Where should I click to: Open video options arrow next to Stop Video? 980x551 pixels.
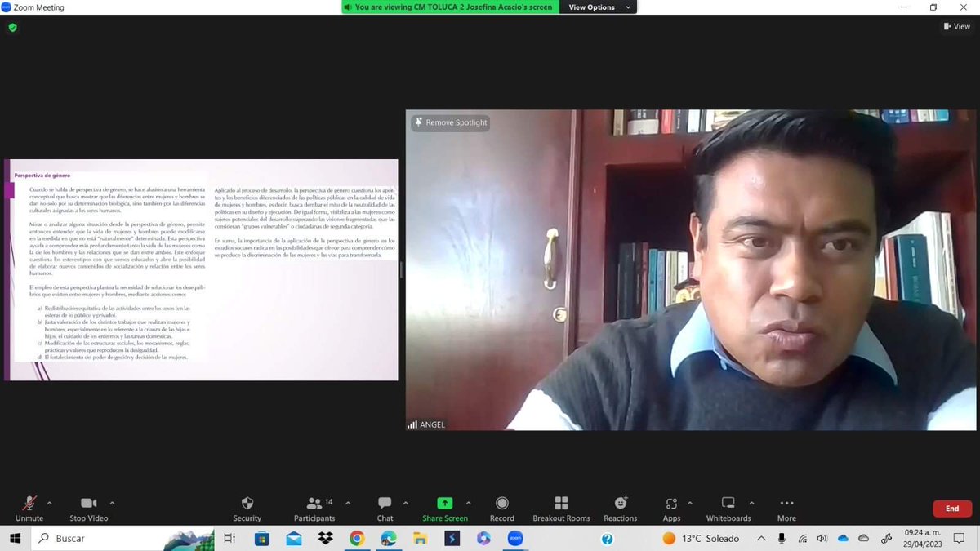pos(112,503)
